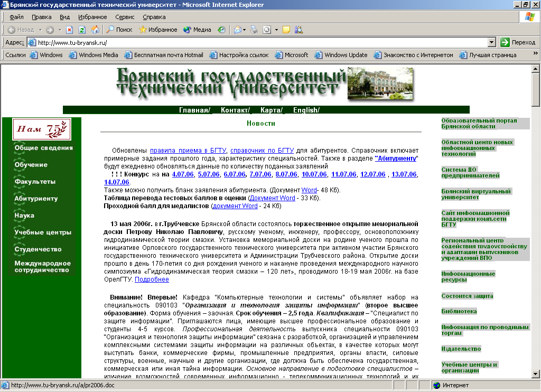Open the Медиа panel
Image resolution: width=541 pixels, height=392 pixels.
tap(198, 30)
